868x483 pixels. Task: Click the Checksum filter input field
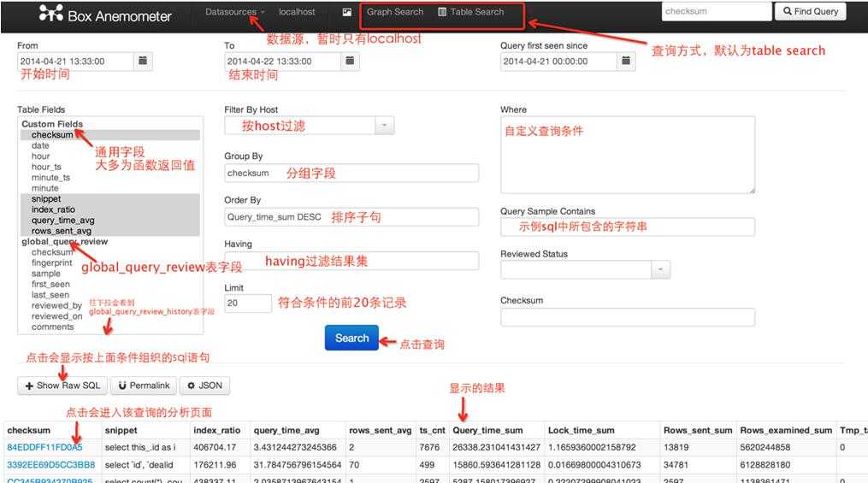(628, 317)
